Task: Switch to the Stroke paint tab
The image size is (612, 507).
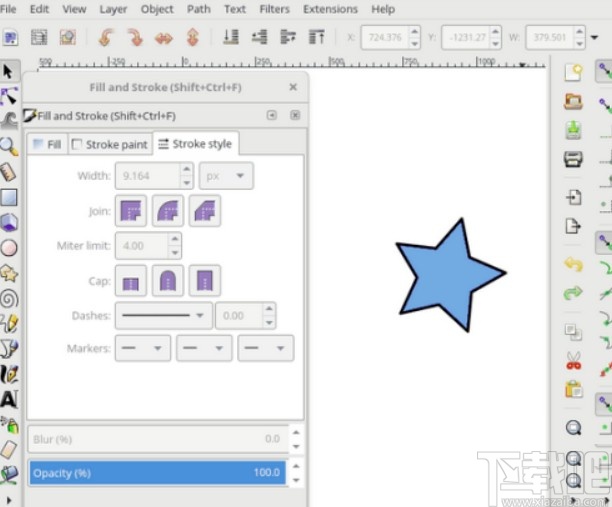Action: [109, 144]
